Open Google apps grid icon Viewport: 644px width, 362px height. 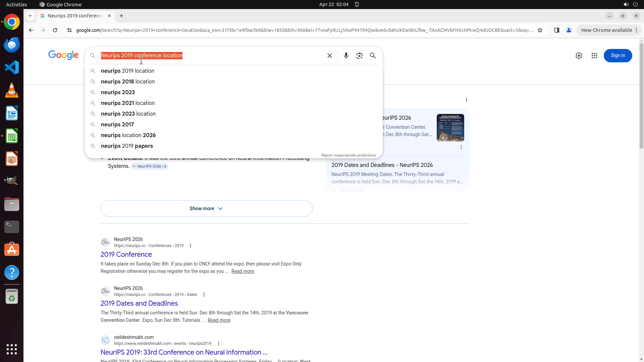coord(594,56)
